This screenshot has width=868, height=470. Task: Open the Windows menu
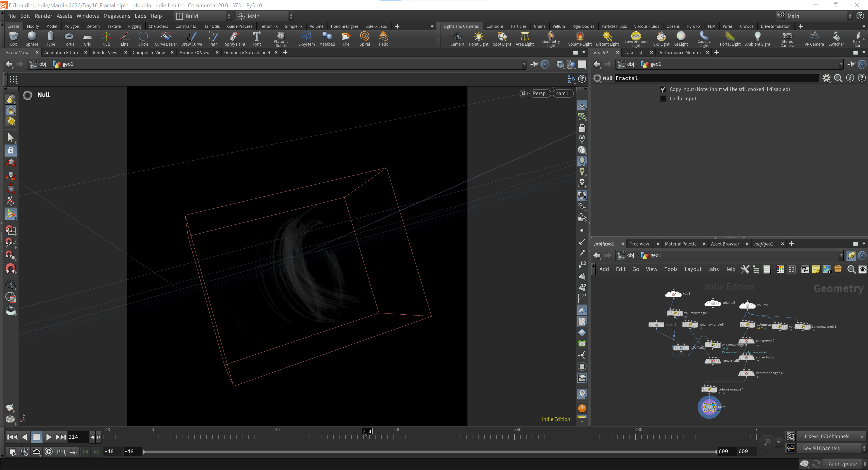click(88, 16)
